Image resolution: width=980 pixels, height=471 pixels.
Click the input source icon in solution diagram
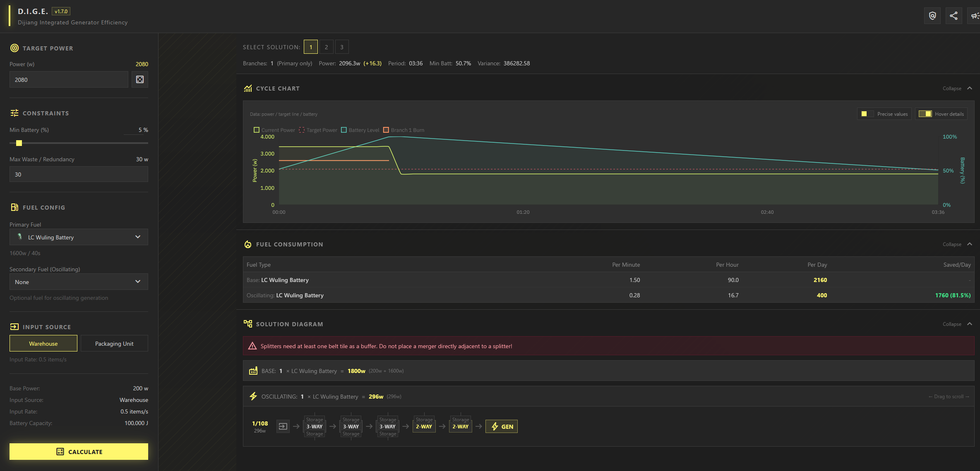click(283, 426)
